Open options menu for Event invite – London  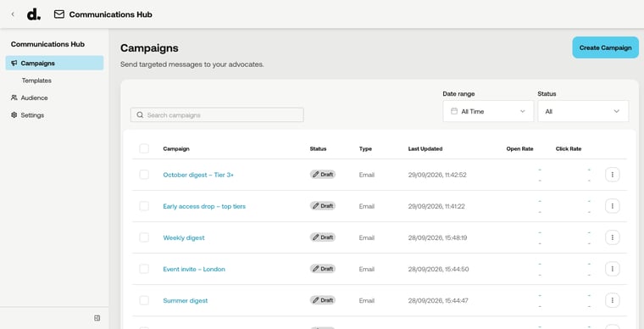[612, 269]
